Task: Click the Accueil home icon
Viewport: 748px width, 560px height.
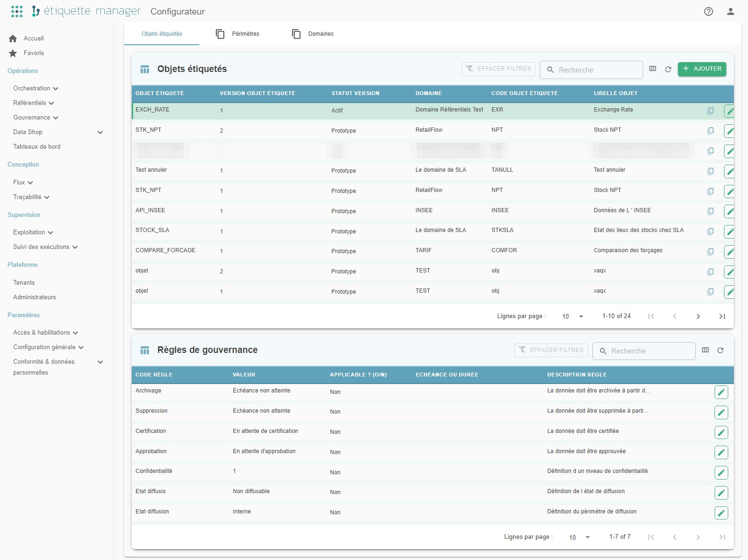Action: pos(13,39)
